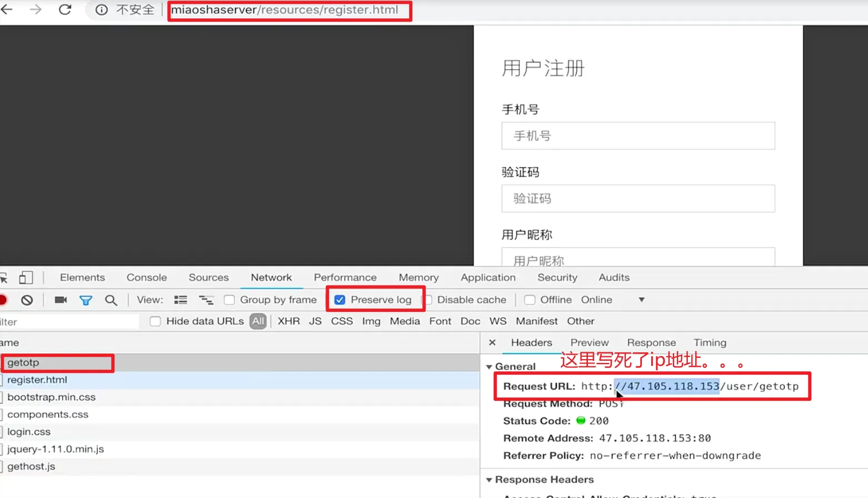Open the Console panel tab
The height and width of the screenshot is (498, 868).
tap(147, 277)
